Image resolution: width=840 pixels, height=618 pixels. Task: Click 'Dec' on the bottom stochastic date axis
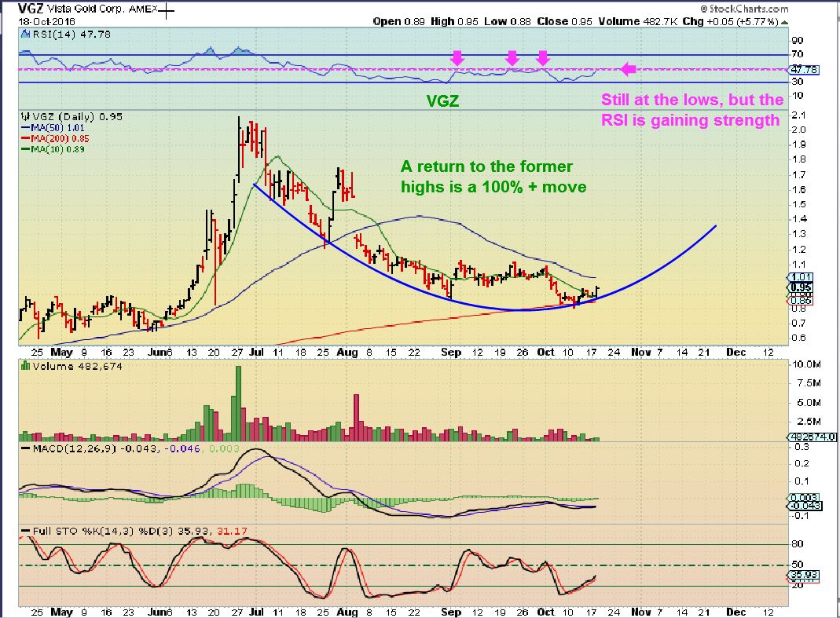pos(735,612)
